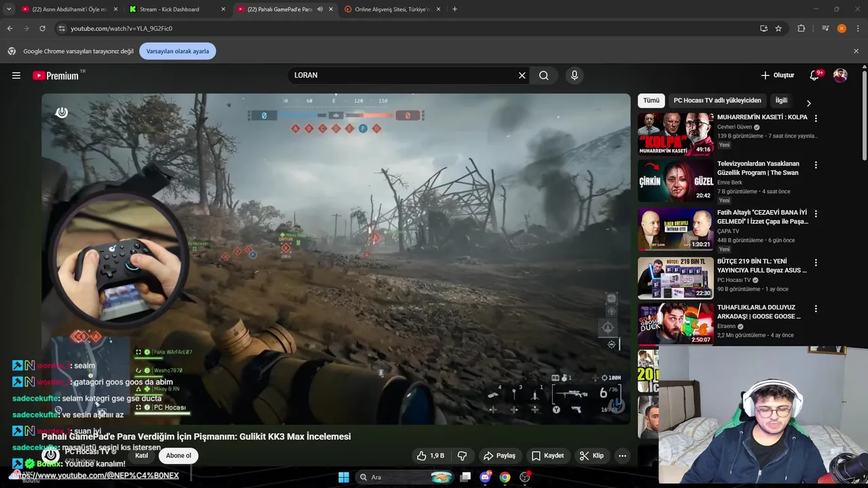Select PC Hocası TV adlı yükleyiciden chip

pyautogui.click(x=717, y=100)
